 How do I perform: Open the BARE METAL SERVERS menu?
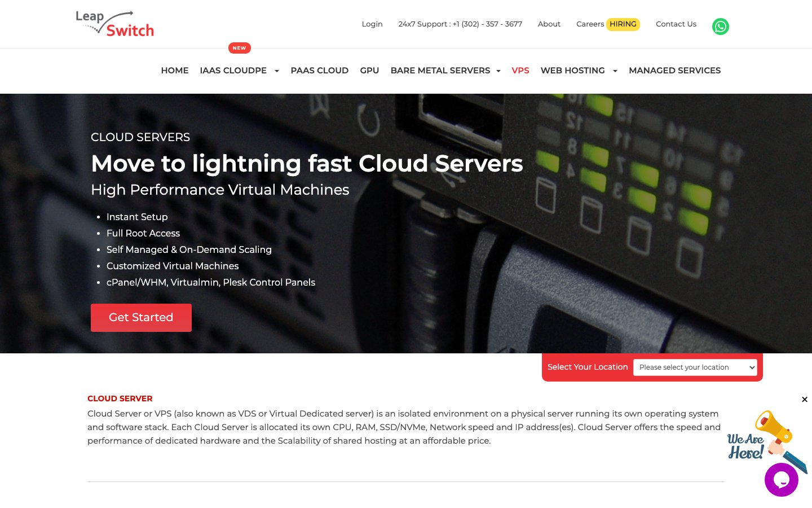[x=440, y=71]
